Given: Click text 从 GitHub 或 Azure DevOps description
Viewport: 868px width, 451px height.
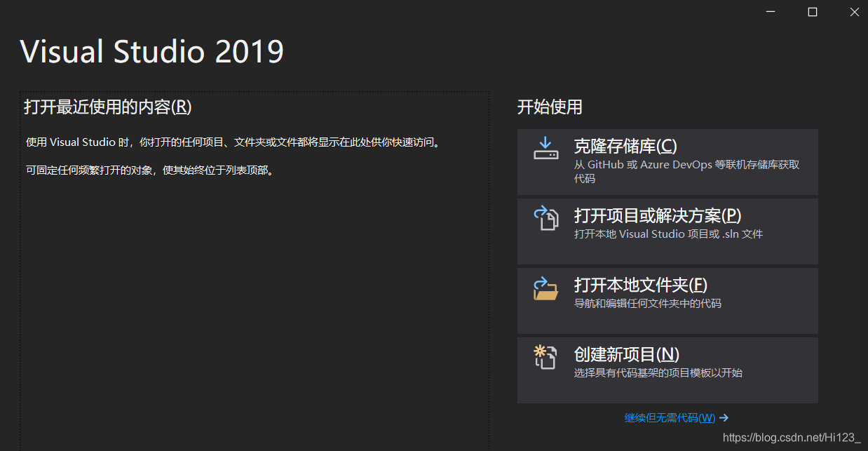Looking at the screenshot, I should (x=686, y=172).
